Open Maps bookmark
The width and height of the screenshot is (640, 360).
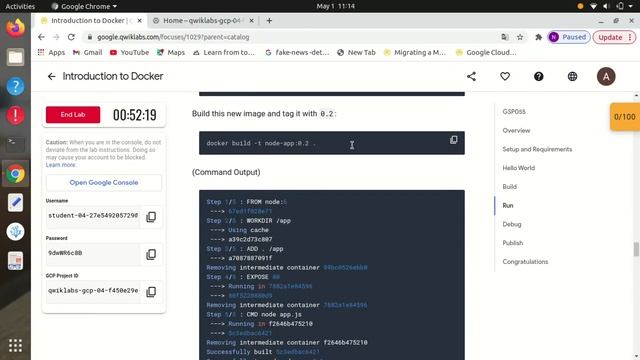point(171,52)
